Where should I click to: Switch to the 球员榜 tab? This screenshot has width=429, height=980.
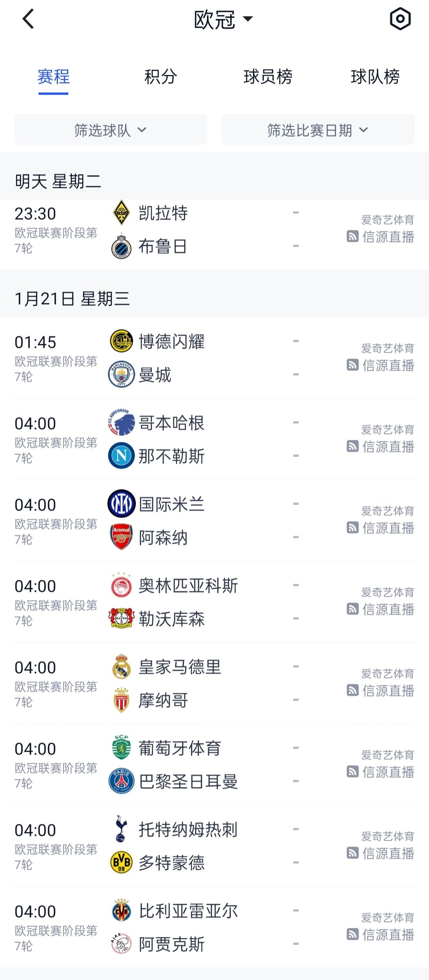(268, 77)
